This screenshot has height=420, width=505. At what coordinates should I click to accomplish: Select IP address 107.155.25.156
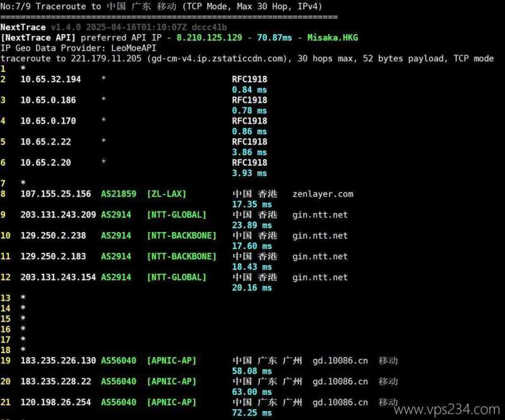56,194
